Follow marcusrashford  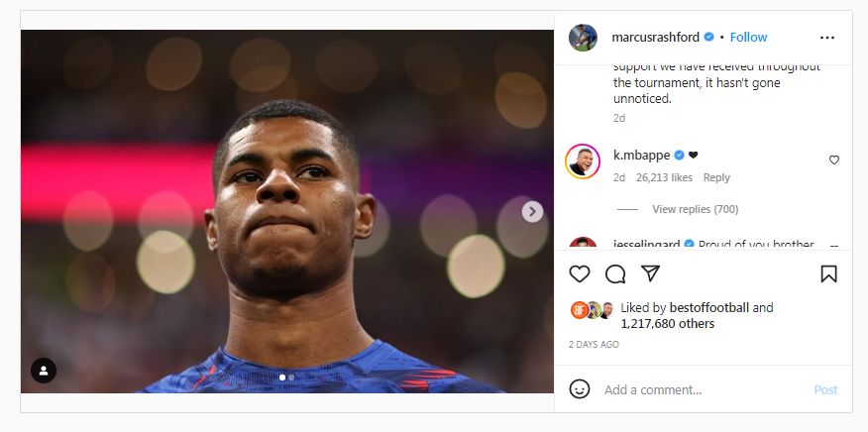coord(748,37)
